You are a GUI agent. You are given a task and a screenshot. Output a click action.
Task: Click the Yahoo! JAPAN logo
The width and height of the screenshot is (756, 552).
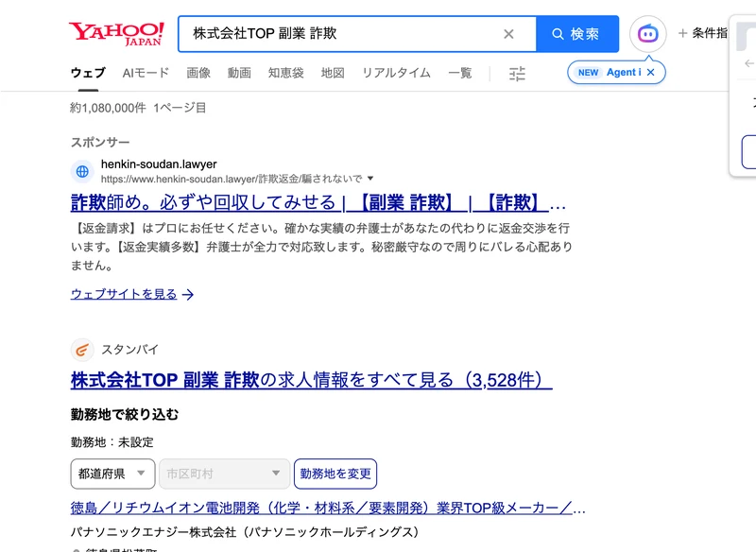point(116,34)
